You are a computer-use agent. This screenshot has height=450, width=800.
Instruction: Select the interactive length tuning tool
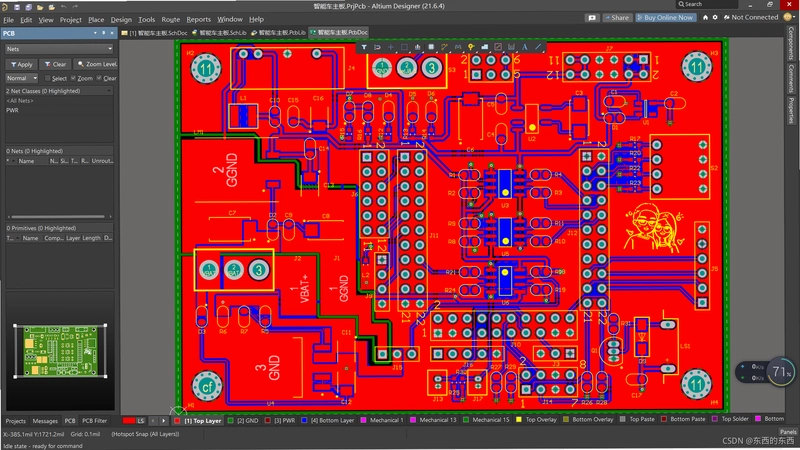pos(458,47)
